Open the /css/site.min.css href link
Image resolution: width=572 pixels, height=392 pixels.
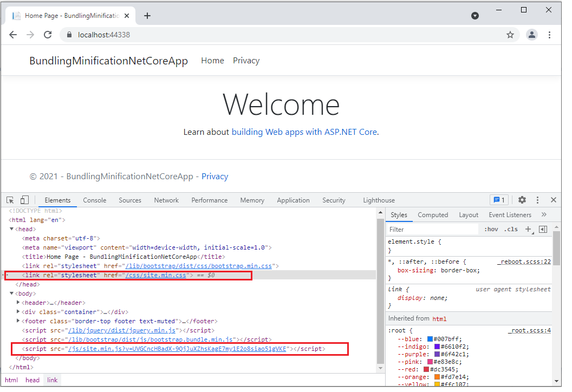[x=156, y=275]
